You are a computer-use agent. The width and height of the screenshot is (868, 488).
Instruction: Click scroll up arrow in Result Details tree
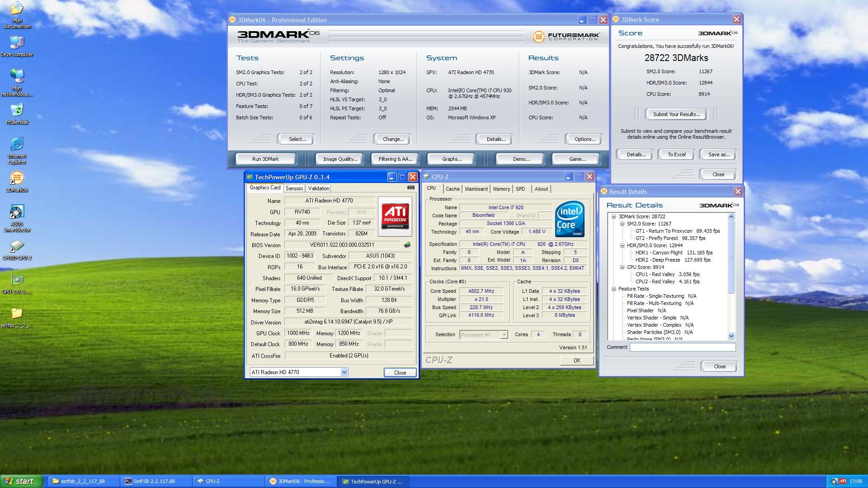(x=731, y=217)
